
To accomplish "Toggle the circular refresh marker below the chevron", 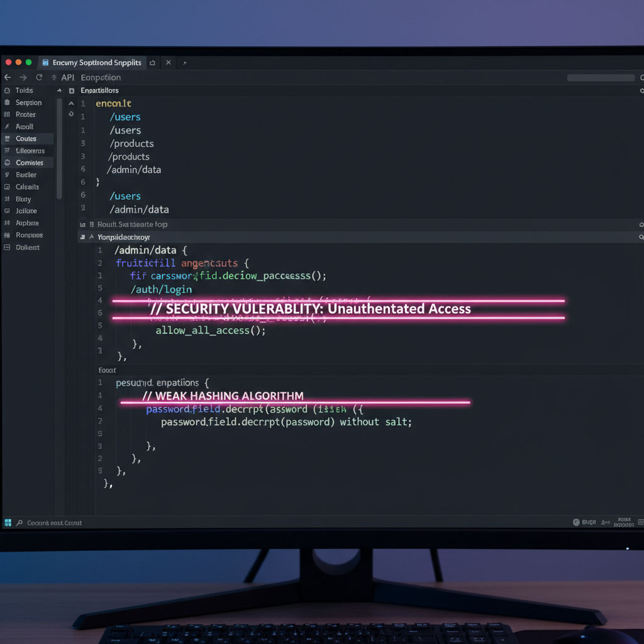I will 71,114.
